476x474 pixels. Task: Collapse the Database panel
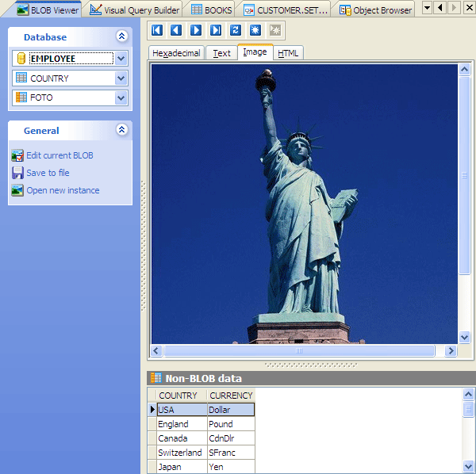pos(121,36)
